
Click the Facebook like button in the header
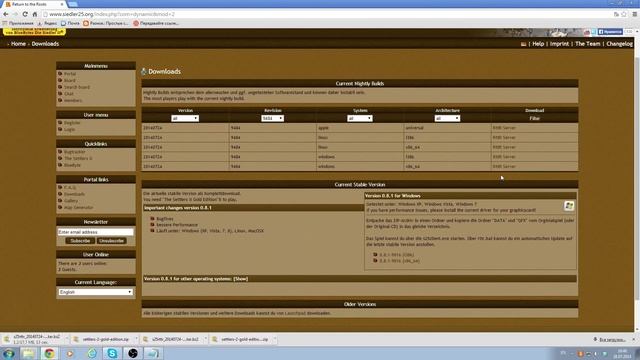click(x=610, y=32)
